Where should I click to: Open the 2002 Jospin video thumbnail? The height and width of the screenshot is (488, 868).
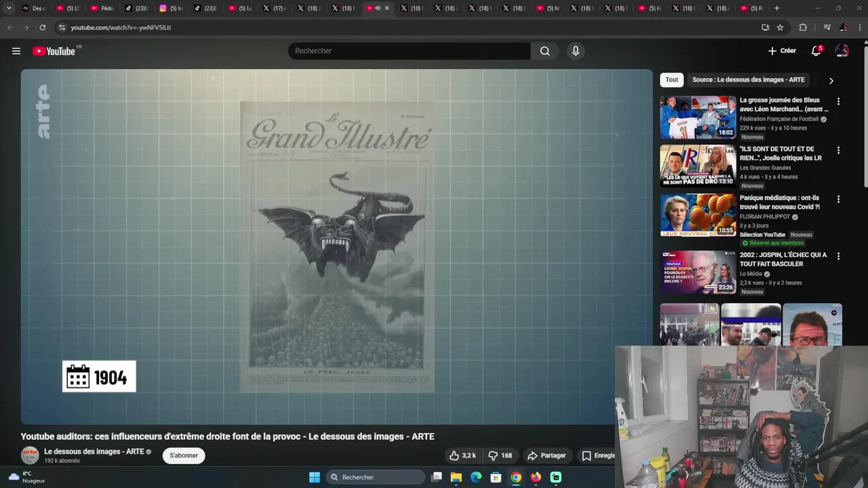(x=698, y=272)
